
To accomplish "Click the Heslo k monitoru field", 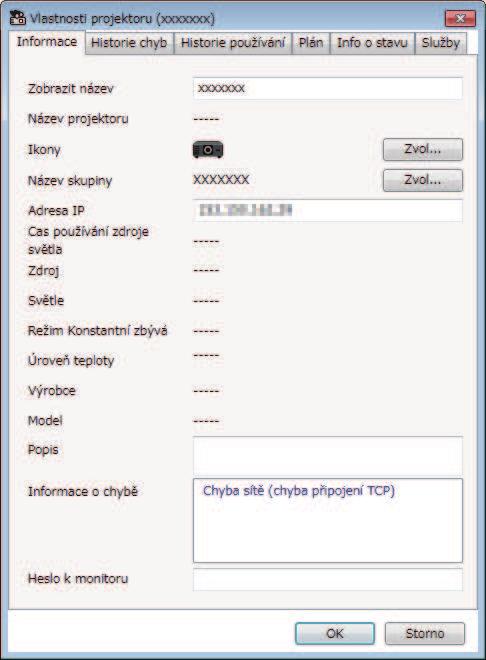I will pyautogui.click(x=328, y=579).
